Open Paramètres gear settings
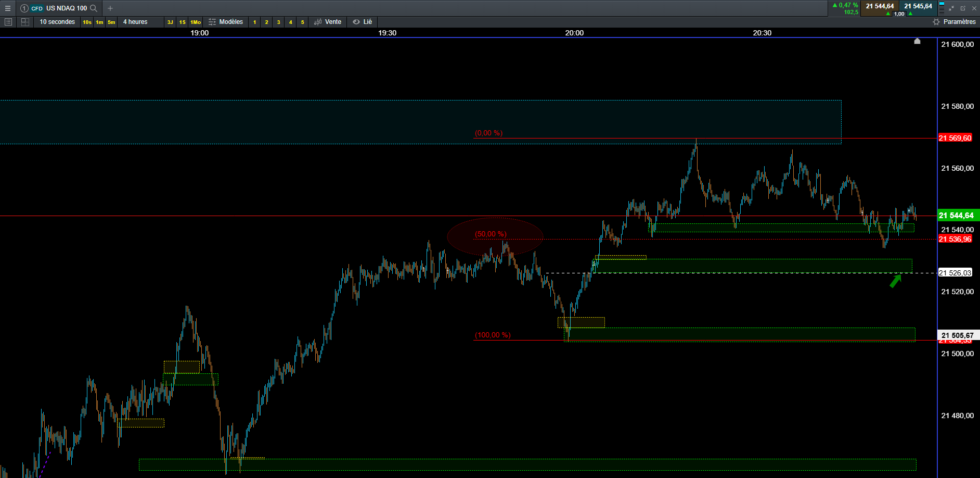This screenshot has height=478, width=980. click(954, 22)
